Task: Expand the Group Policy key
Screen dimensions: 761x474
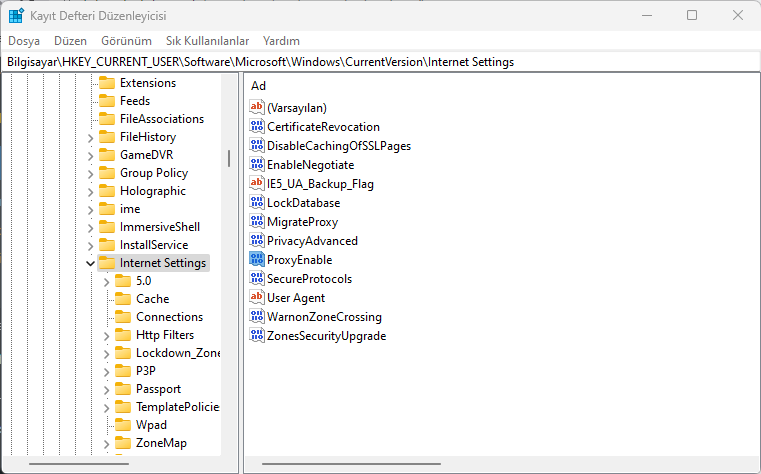Action: [90, 174]
